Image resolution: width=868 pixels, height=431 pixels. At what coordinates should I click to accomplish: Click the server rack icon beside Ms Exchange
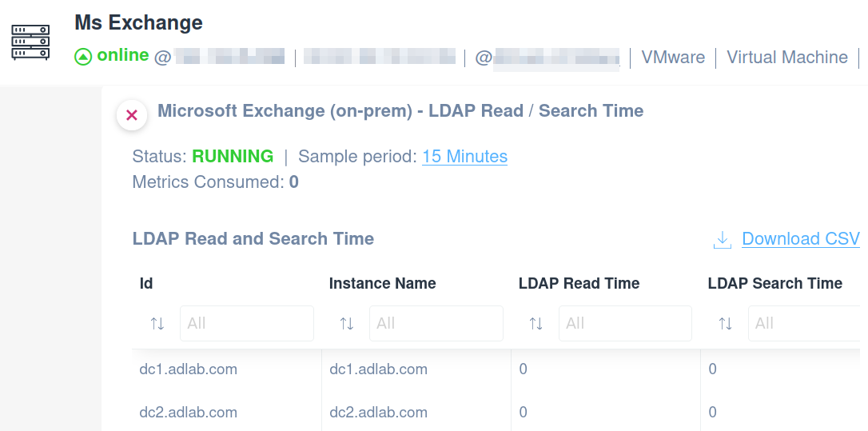pos(30,42)
